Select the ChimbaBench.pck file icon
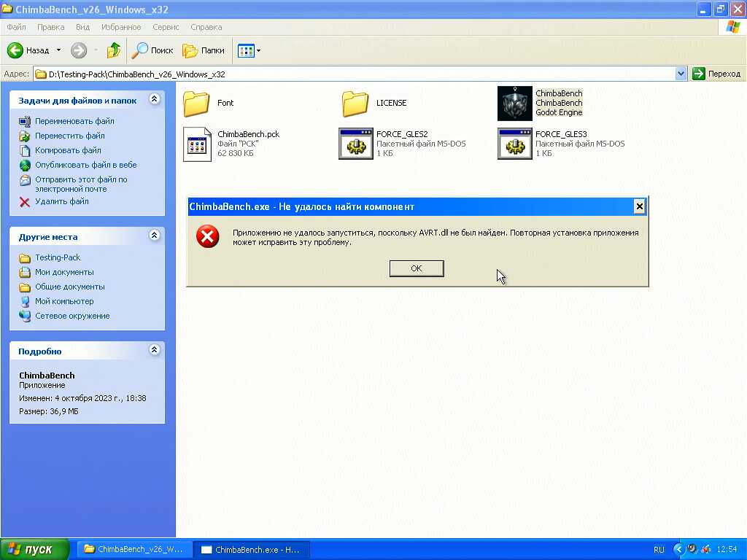Screen dimensions: 747x560 (197, 144)
